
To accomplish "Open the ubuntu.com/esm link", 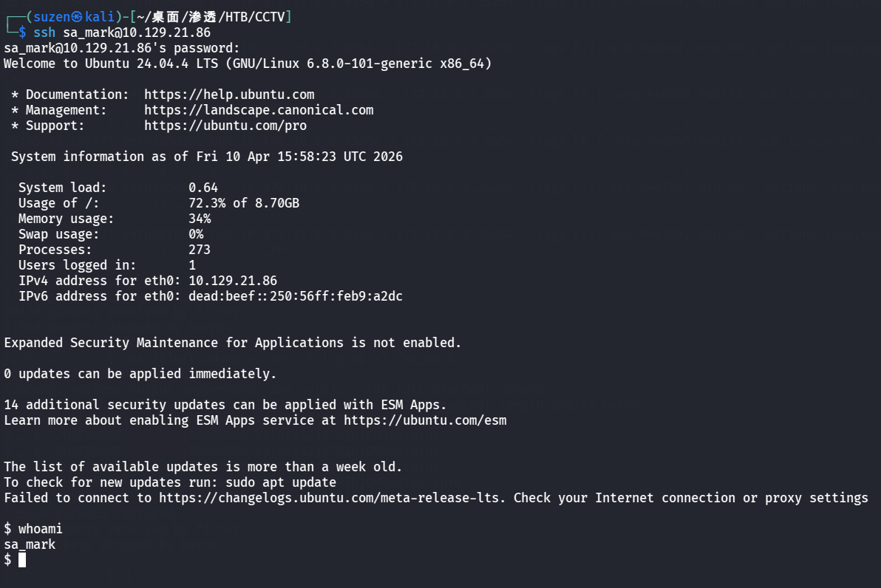I will pyautogui.click(x=425, y=420).
